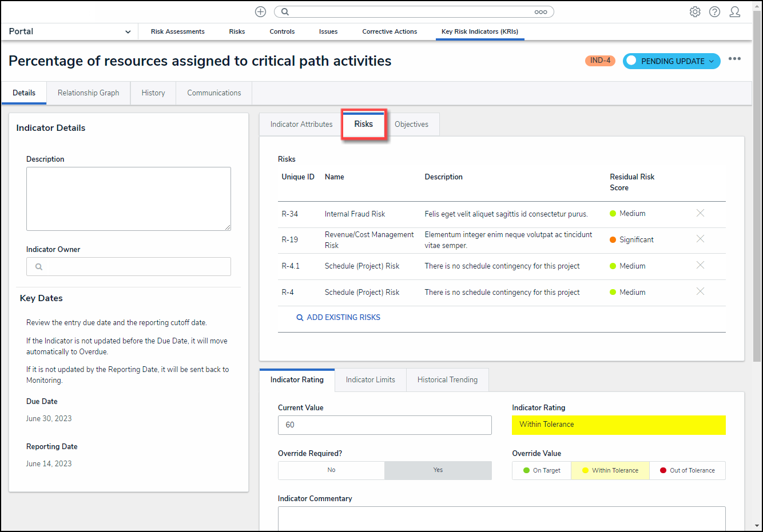Screen dimensions: 763x532
Task: Go to Corrective Actions in navigation
Action: point(390,31)
